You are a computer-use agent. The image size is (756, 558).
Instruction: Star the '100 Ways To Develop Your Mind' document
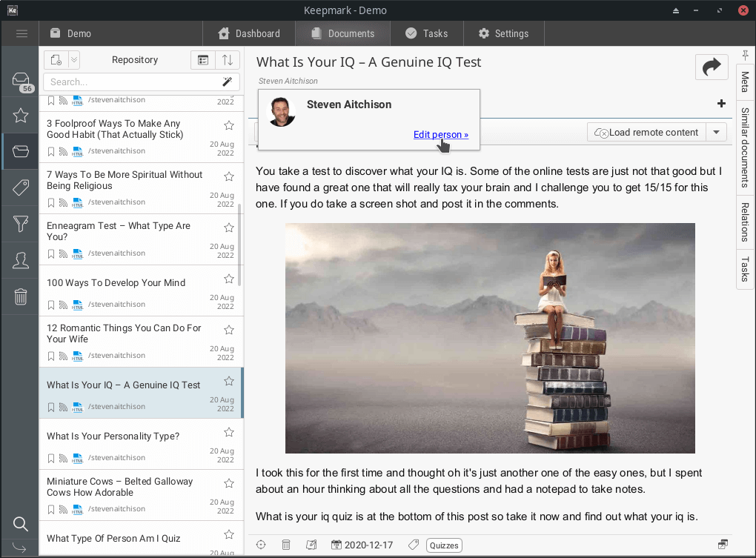229,279
